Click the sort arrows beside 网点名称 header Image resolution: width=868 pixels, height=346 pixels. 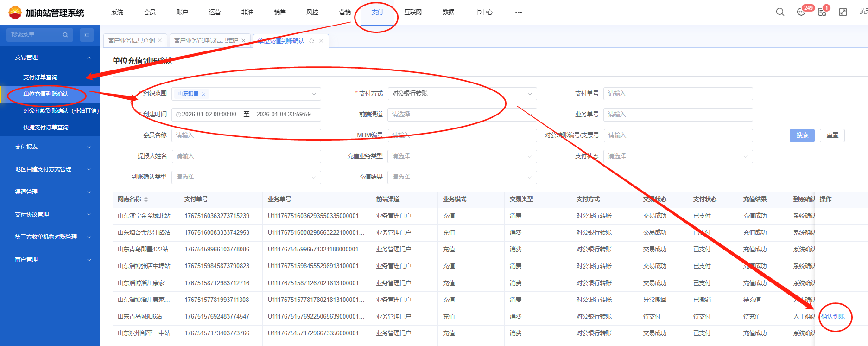point(146,199)
